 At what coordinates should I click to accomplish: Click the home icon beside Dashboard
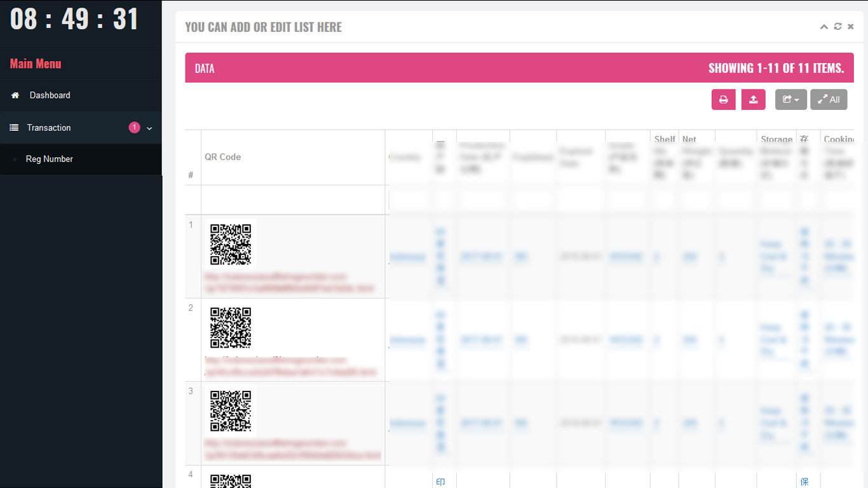[x=15, y=95]
